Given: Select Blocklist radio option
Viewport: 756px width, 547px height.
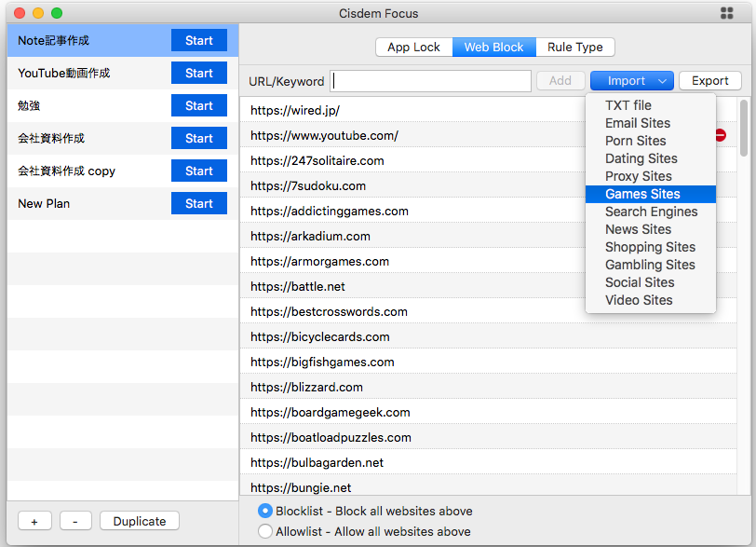Looking at the screenshot, I should tap(265, 511).
